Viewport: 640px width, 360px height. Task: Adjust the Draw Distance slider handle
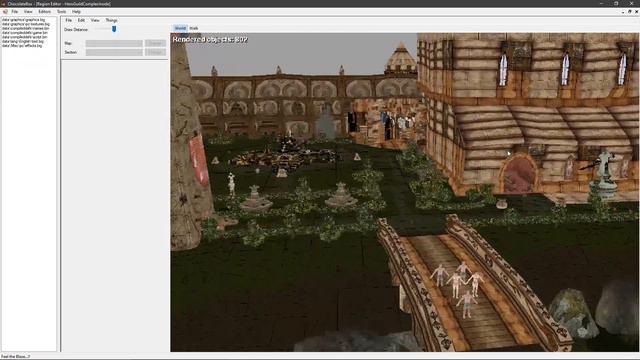point(114,29)
